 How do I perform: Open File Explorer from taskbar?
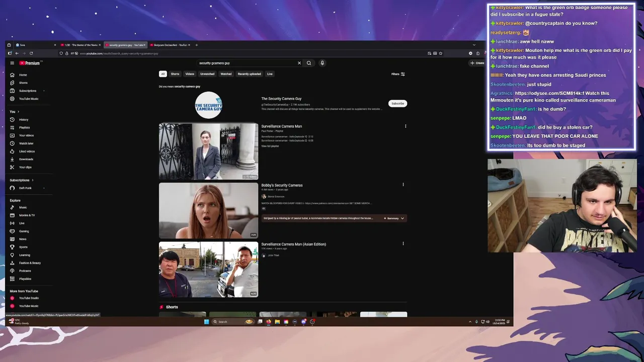click(277, 322)
